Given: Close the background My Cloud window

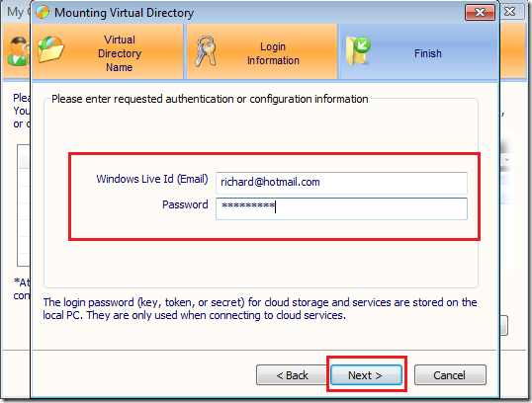Looking at the screenshot, I should 511,12.
